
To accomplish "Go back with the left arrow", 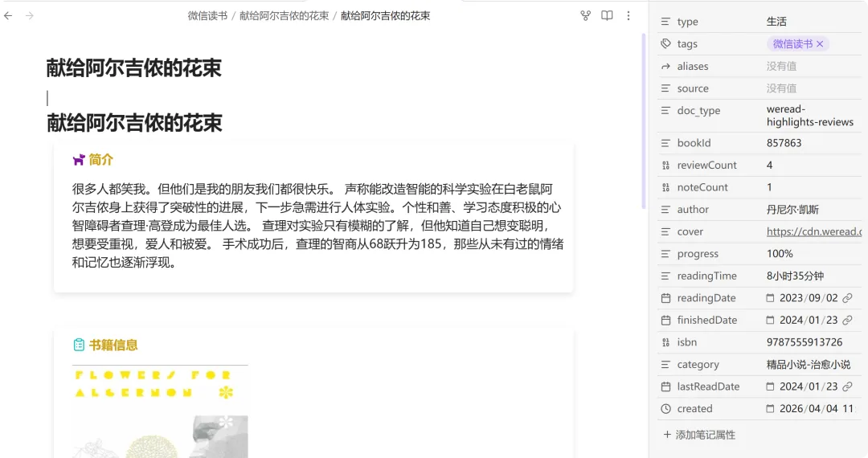I will pos(8,15).
